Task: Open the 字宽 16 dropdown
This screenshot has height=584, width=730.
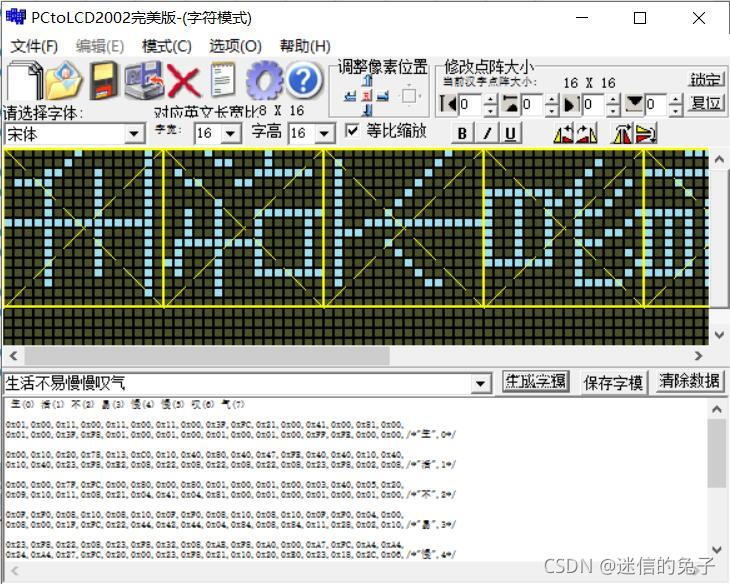Action: pyautogui.click(x=230, y=134)
